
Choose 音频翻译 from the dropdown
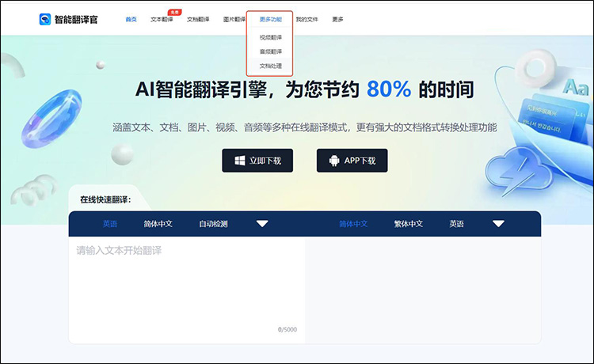tap(271, 51)
